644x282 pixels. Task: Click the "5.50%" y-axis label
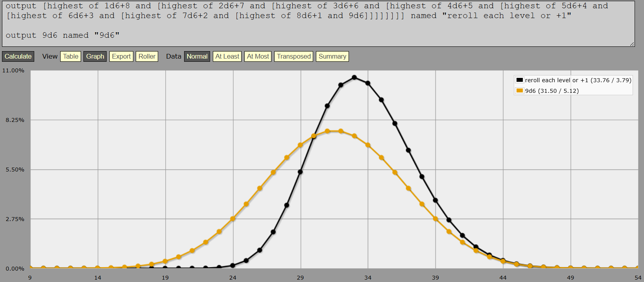point(15,170)
